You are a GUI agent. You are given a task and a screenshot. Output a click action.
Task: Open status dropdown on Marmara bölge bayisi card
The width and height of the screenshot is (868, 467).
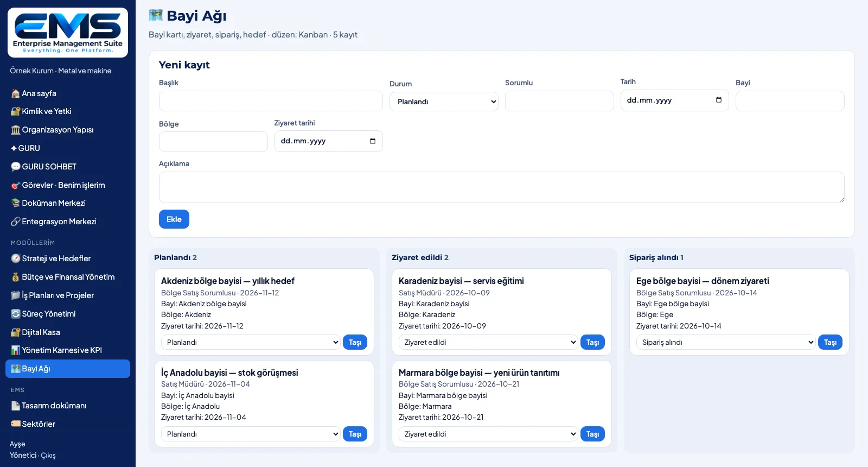click(488, 434)
